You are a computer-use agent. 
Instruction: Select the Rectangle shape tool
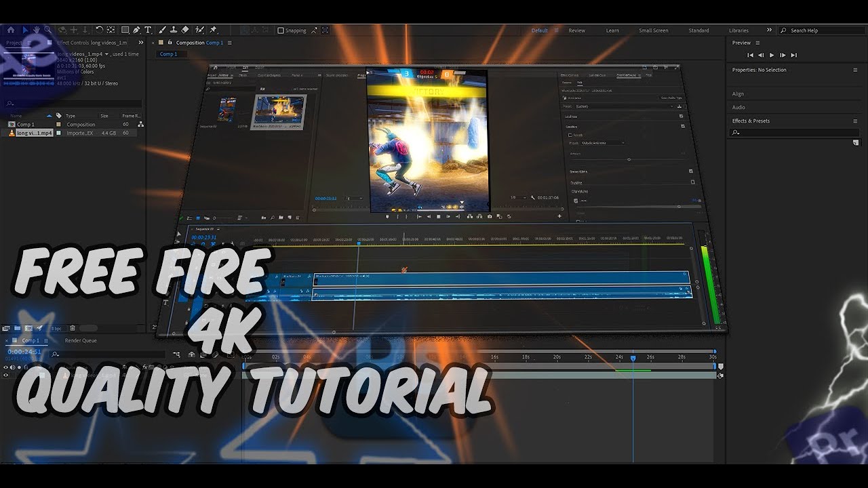point(125,30)
